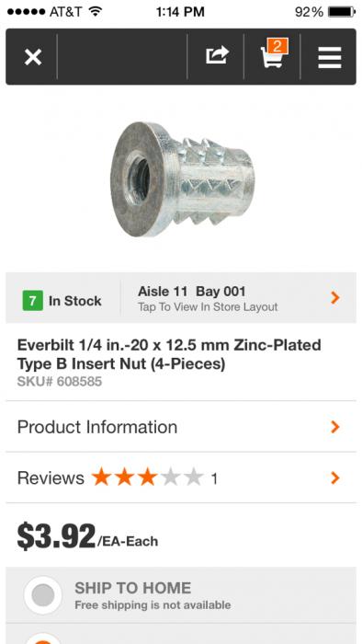Viewport: 362px width, 644px height.
Task: Open the Reviews row
Action: coord(181,477)
